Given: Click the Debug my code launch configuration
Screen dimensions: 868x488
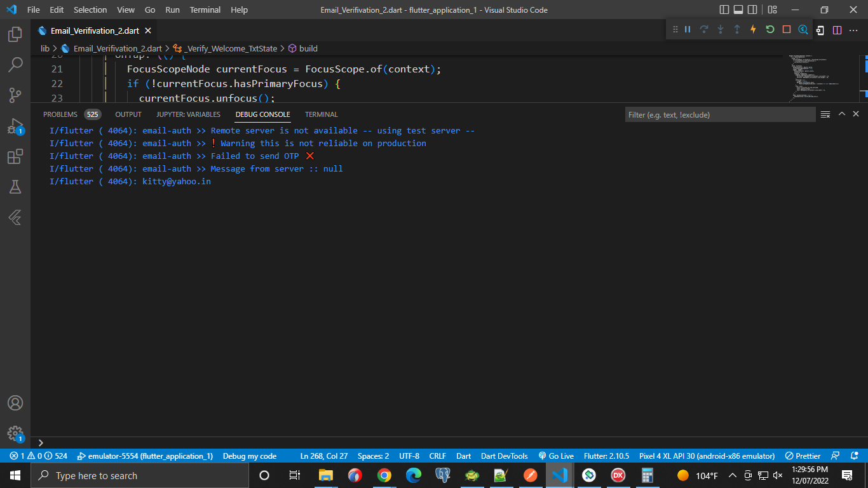Looking at the screenshot, I should coord(248,456).
